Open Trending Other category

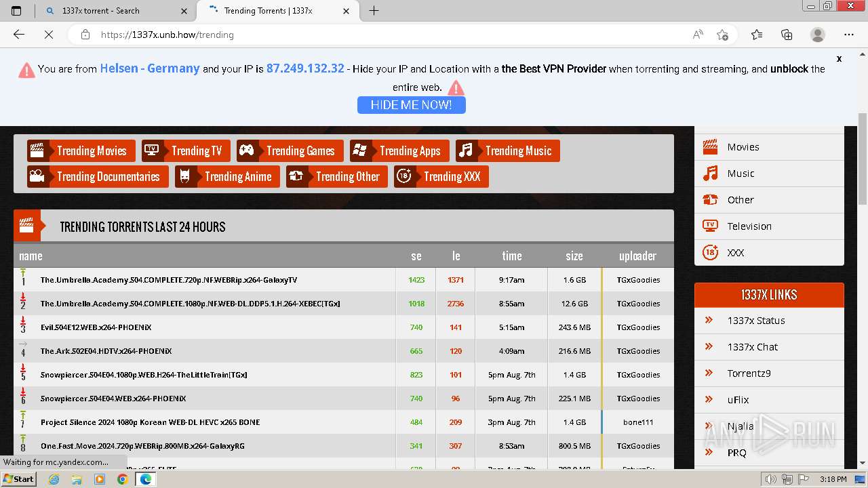coord(337,176)
